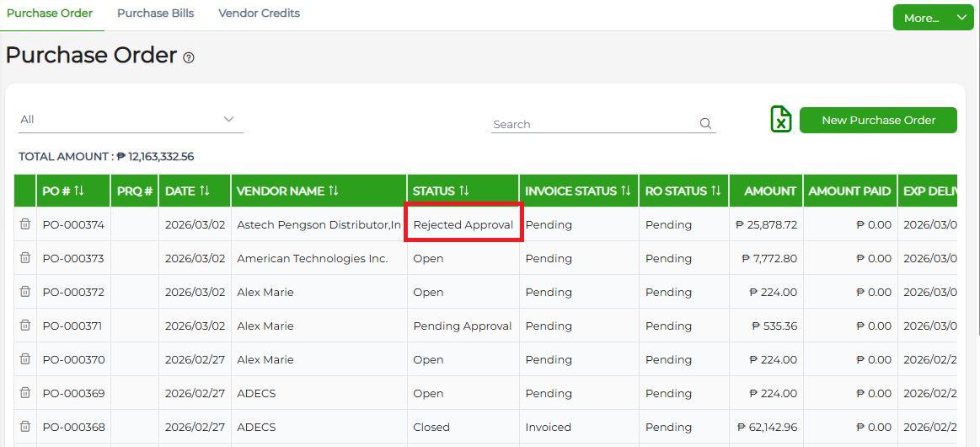This screenshot has height=447, width=980.
Task: Remove purchase order PO-000369
Action: [25, 393]
